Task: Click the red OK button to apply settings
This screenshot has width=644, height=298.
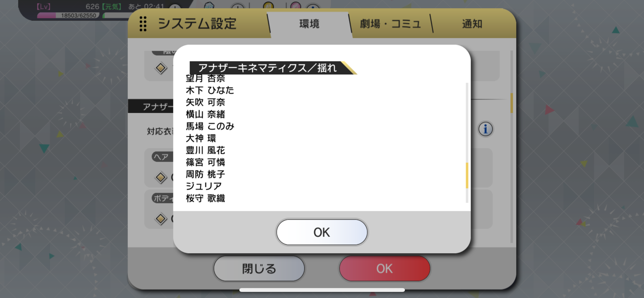Action: [385, 268]
